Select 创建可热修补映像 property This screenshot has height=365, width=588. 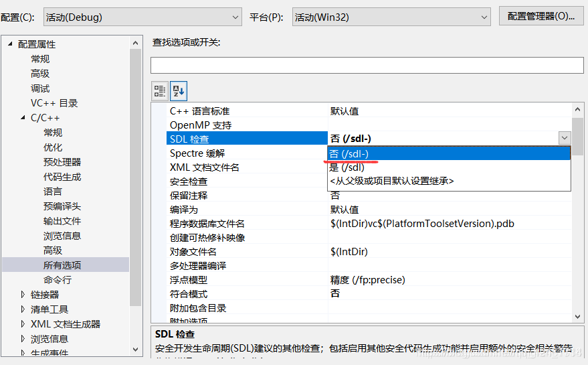point(207,238)
